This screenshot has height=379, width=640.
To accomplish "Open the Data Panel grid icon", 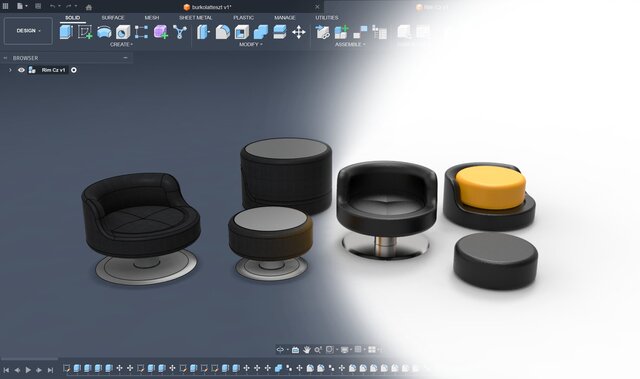I will click(x=6, y=7).
